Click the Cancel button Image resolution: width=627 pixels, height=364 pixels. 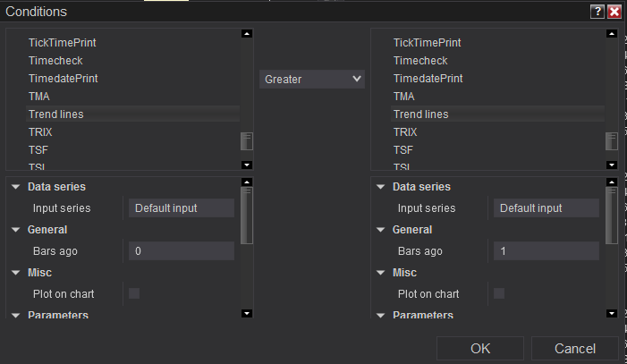(575, 349)
